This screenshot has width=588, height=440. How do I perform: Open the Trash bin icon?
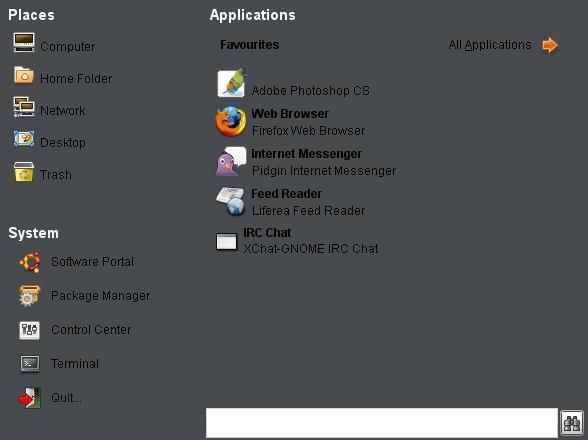(24, 172)
